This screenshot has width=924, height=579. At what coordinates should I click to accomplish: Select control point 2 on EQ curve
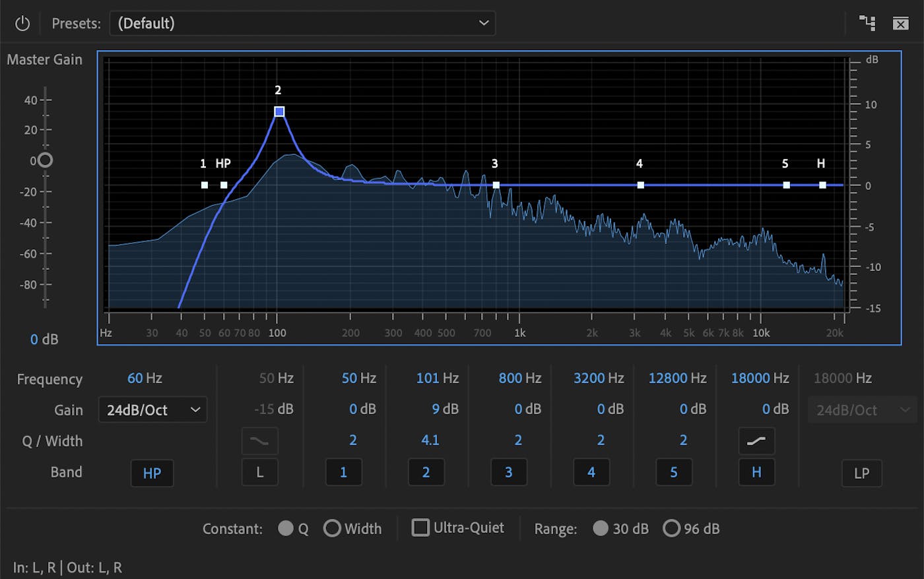click(x=279, y=111)
